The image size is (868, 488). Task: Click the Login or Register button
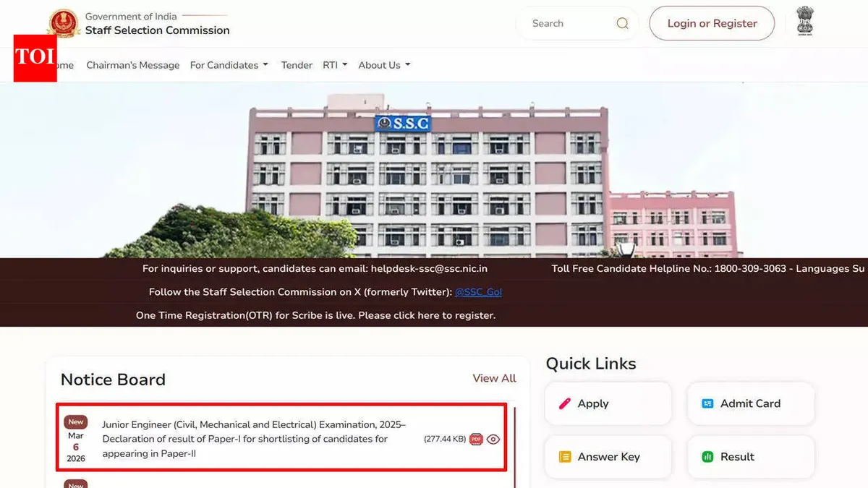pyautogui.click(x=711, y=23)
